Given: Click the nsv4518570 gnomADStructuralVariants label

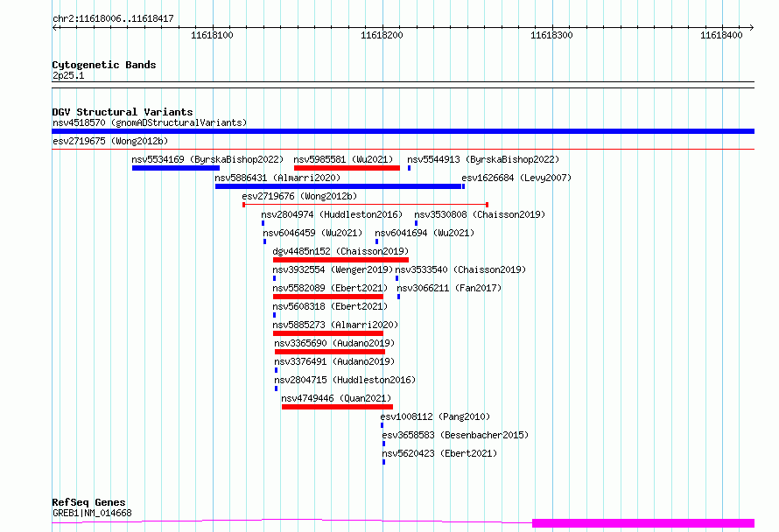Looking at the screenshot, I should pos(150,122).
